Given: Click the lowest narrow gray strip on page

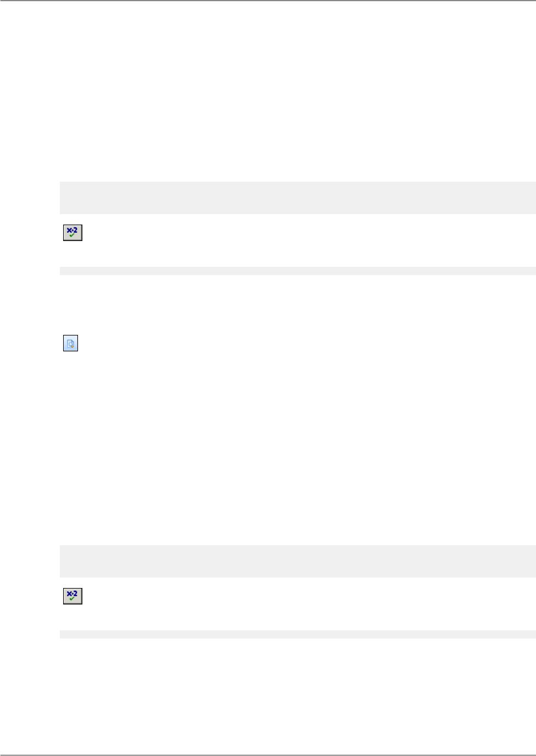Looking at the screenshot, I should click(x=297, y=634).
